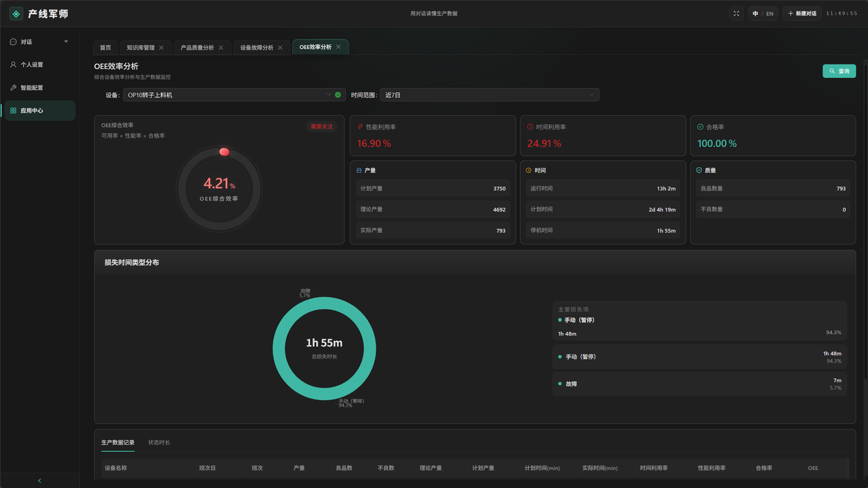Switch language to 中

(755, 14)
